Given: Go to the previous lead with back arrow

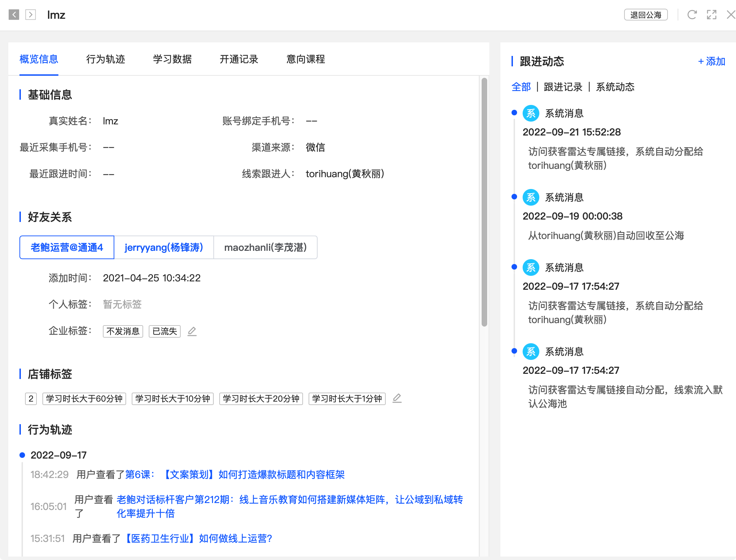Looking at the screenshot, I should 14,15.
